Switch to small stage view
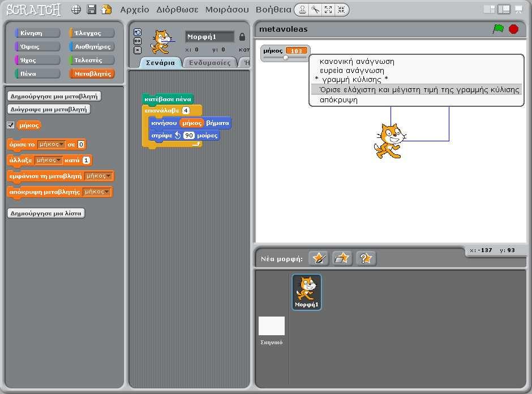The image size is (532, 394). [489, 10]
